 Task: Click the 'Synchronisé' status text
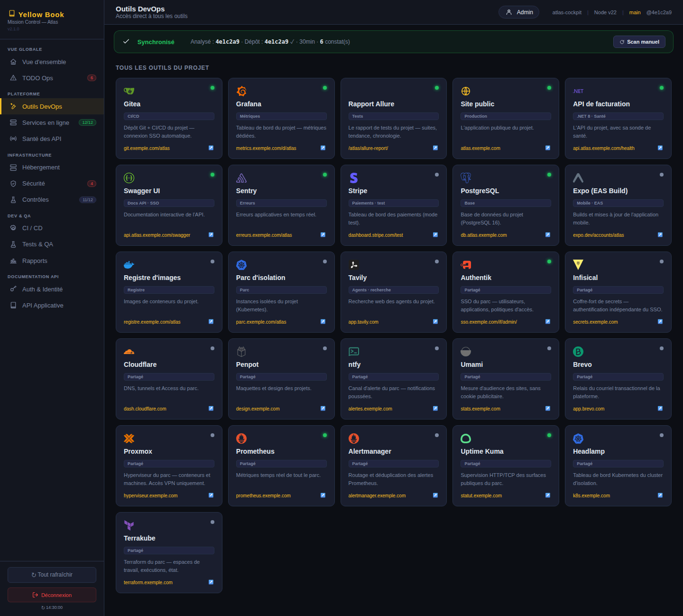[156, 42]
